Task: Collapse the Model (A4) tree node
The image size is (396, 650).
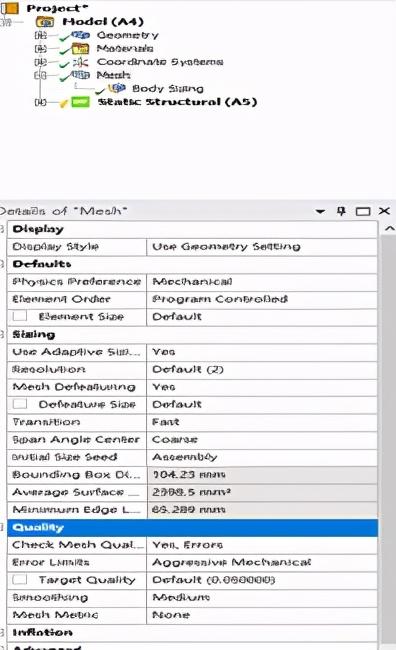Action: 6,22
